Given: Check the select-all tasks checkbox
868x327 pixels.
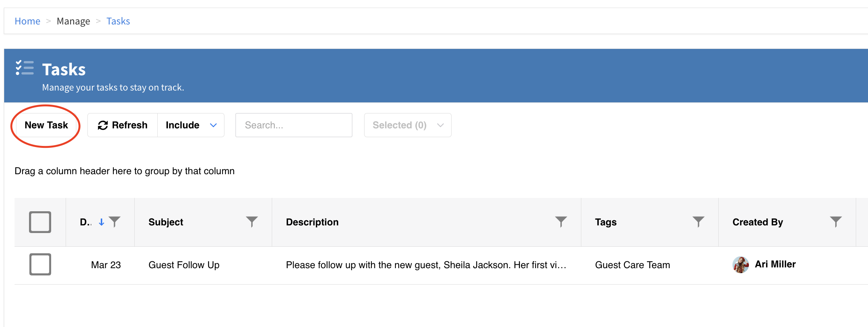Looking at the screenshot, I should pyautogui.click(x=40, y=222).
